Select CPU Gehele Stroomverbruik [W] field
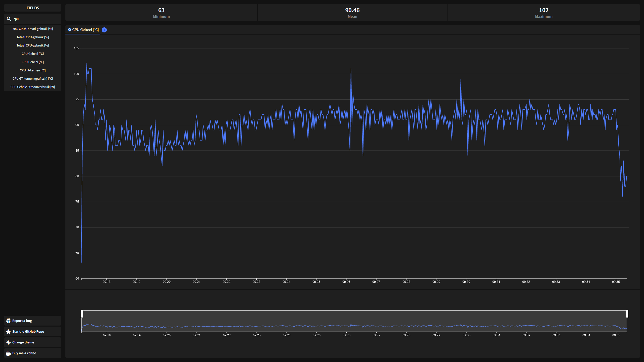Image resolution: width=644 pixels, height=362 pixels. (x=33, y=87)
